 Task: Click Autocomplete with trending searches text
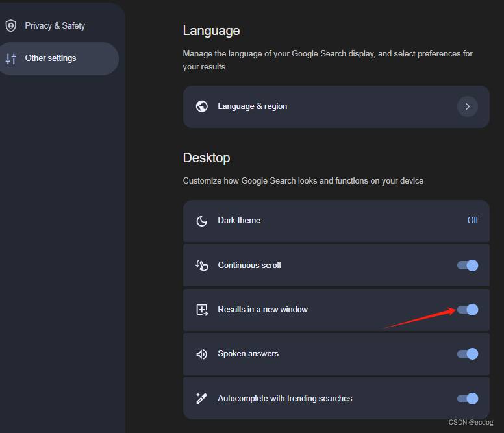[284, 399]
